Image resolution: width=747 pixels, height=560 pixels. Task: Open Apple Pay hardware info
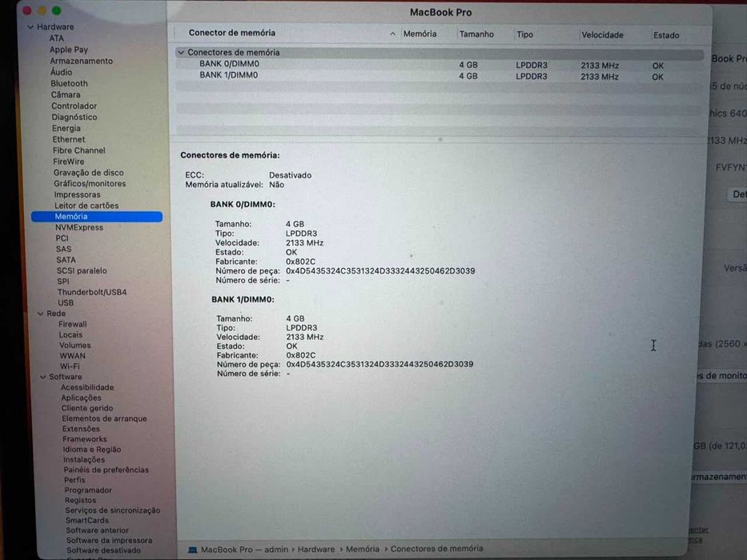69,50
